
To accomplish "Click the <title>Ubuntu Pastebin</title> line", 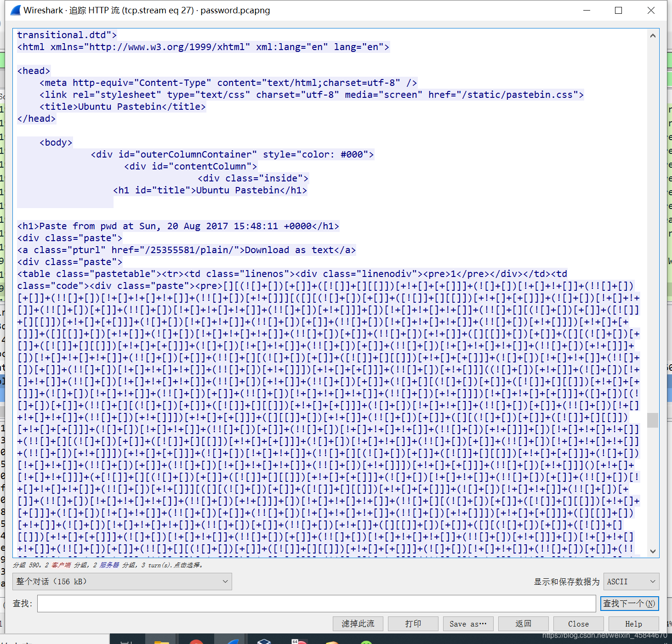I will 123,107.
